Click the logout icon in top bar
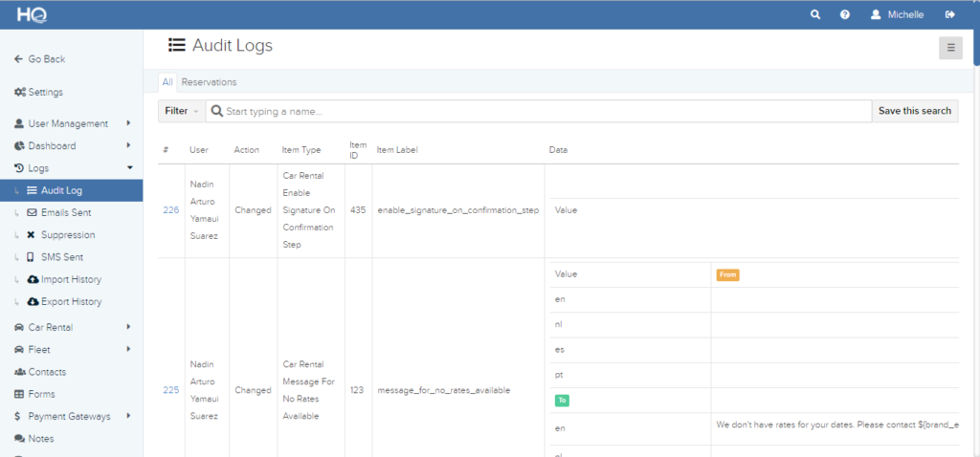 point(950,15)
